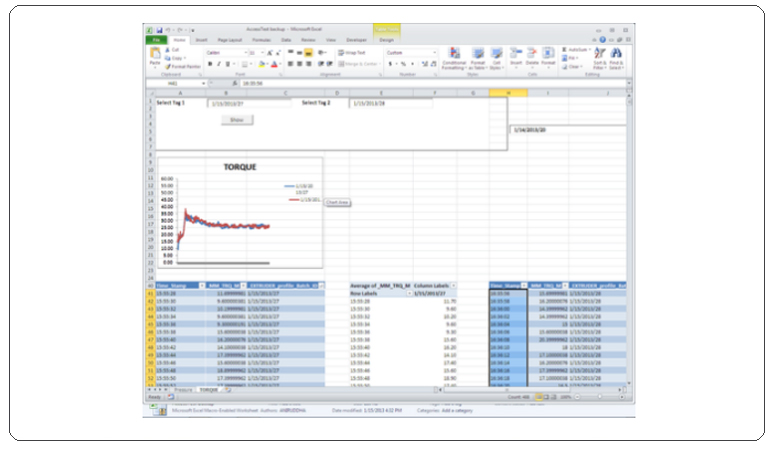Click the Undo arrow in Quick Access toolbar
The height and width of the screenshot is (450, 770).
point(168,30)
